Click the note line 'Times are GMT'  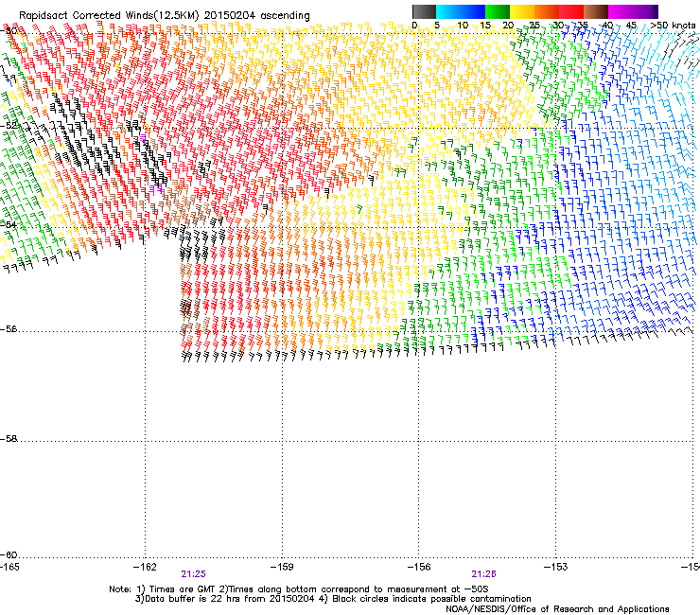pos(182,589)
